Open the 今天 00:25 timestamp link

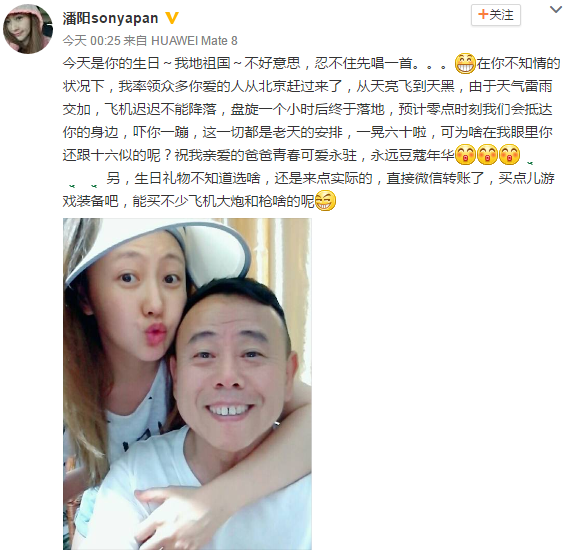(x=91, y=41)
